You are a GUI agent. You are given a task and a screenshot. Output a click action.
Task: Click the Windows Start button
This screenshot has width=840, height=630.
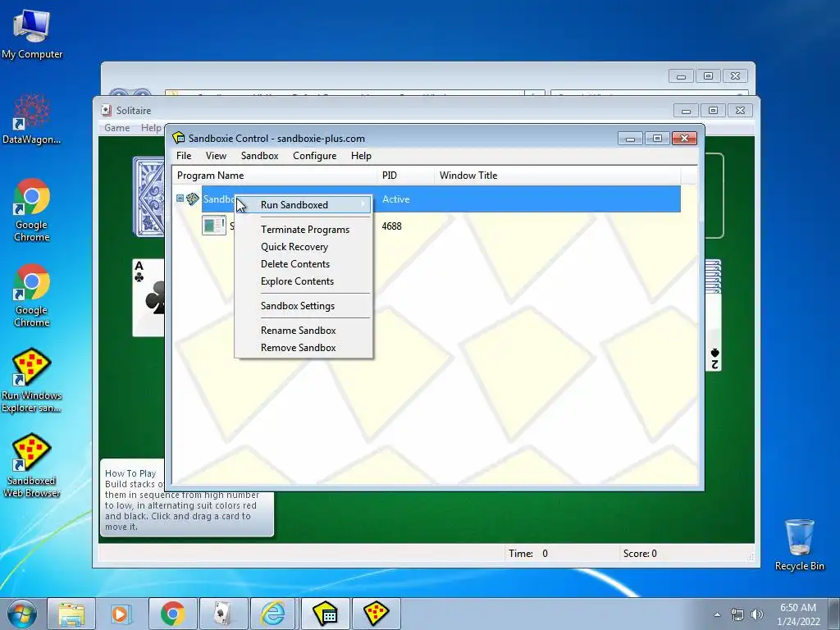tap(22, 614)
